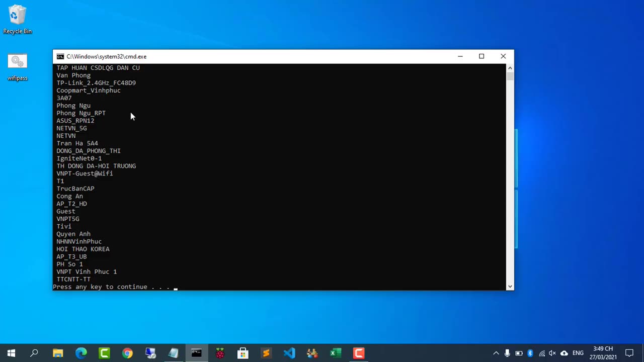Check the battery tray icon
The image size is (644, 362).
pyautogui.click(x=519, y=353)
